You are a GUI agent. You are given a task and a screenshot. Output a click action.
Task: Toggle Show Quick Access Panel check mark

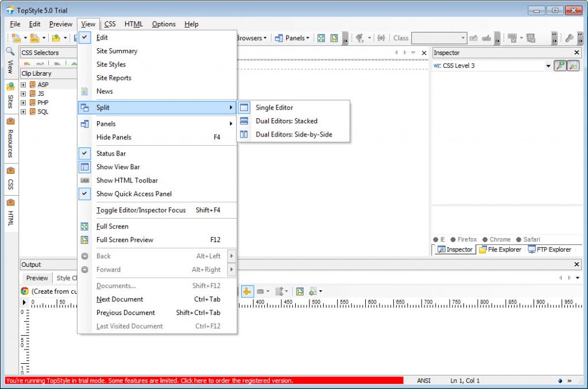(85, 194)
